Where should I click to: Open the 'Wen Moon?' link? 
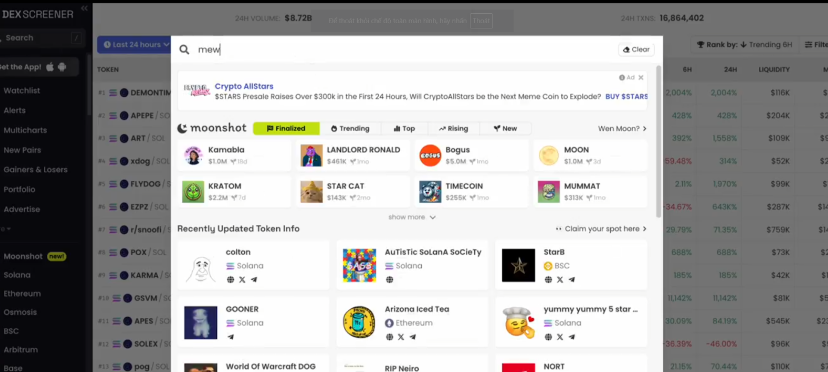(622, 128)
